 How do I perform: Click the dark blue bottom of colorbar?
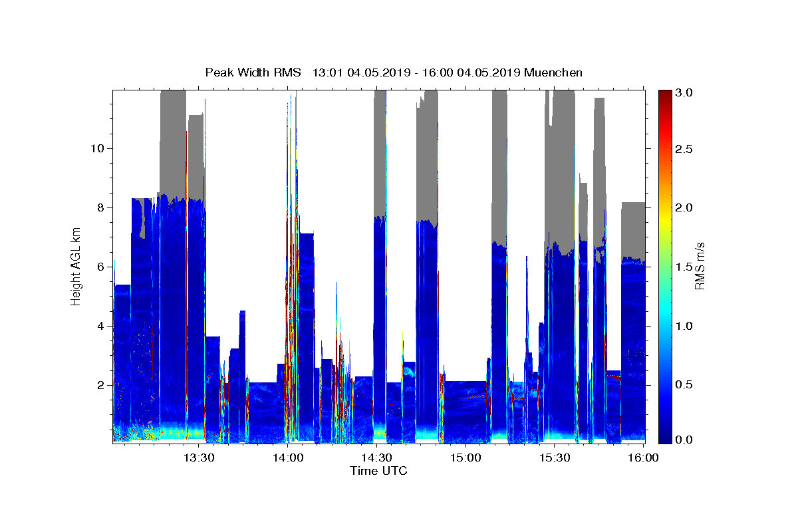pos(665,439)
